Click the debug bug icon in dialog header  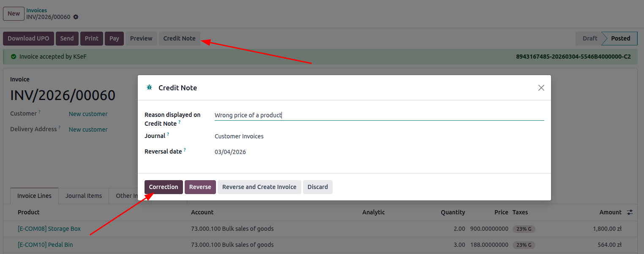click(149, 88)
